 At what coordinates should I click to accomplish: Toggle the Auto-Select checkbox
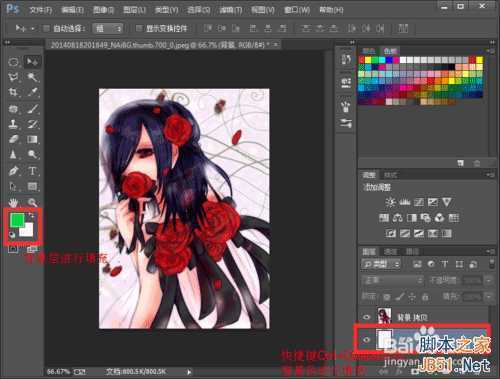point(46,29)
